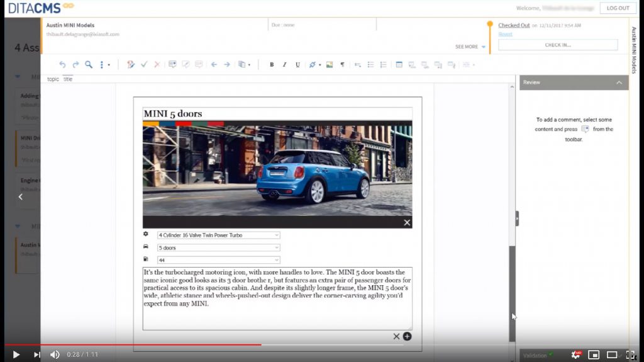The width and height of the screenshot is (644, 362).
Task: Insert an image from toolbar
Action: point(330,65)
